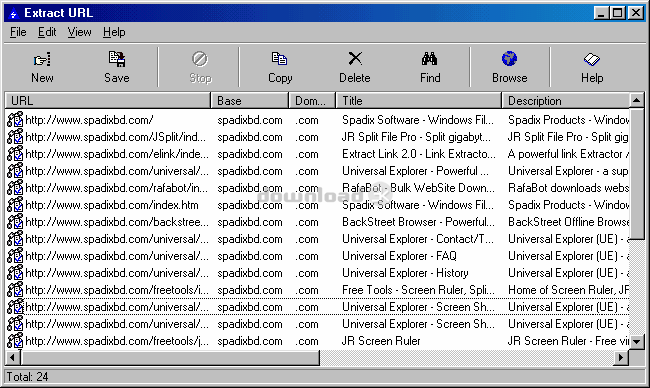Click the vertical scrollbar down arrow

click(637, 342)
